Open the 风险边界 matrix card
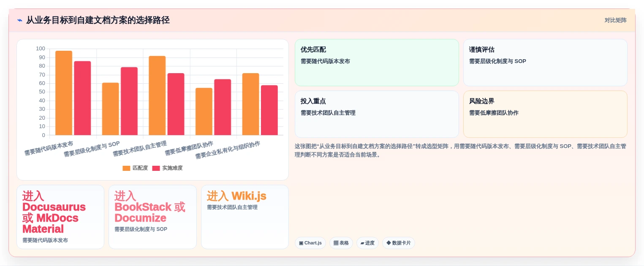The height and width of the screenshot is (266, 644). [545, 114]
